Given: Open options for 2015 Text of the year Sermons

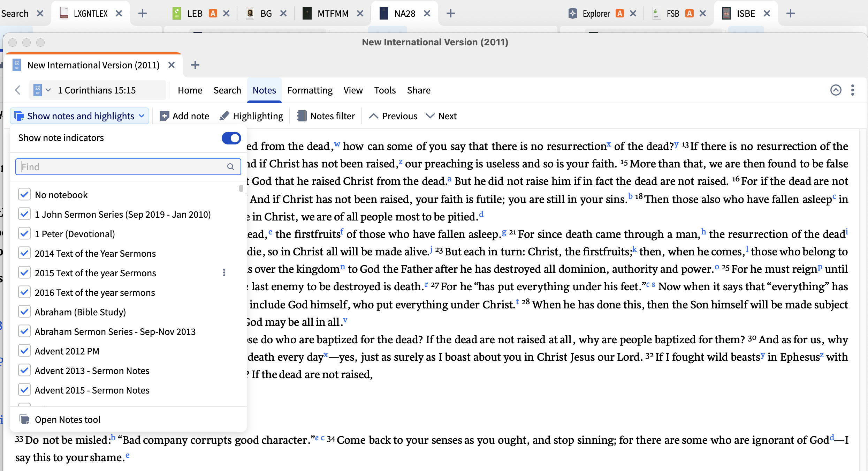Looking at the screenshot, I should tap(224, 272).
